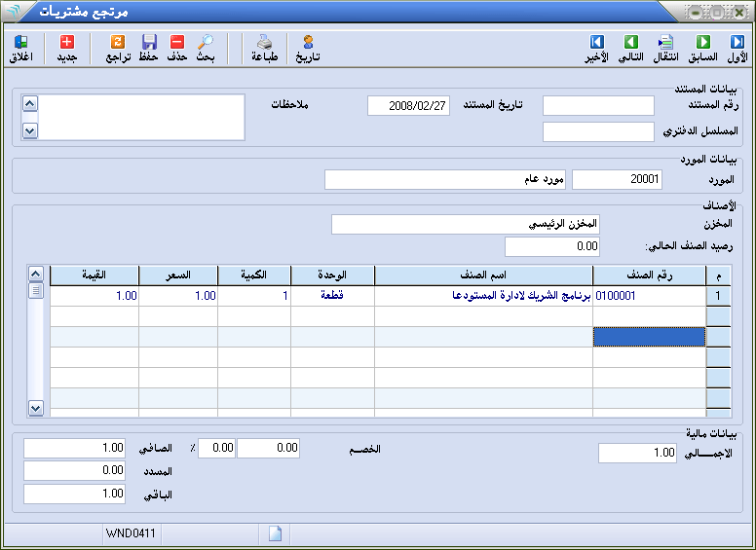
Task: Click the document number input field
Action: (x=598, y=106)
